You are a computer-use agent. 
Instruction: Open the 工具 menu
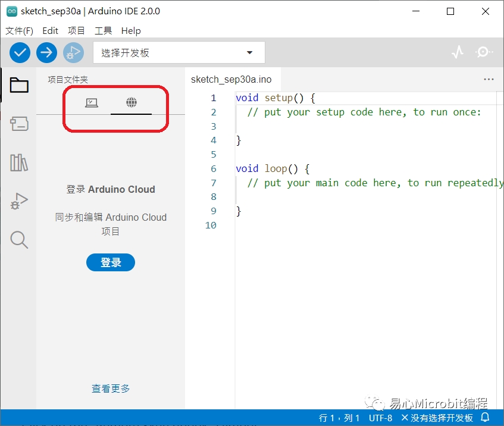click(104, 31)
